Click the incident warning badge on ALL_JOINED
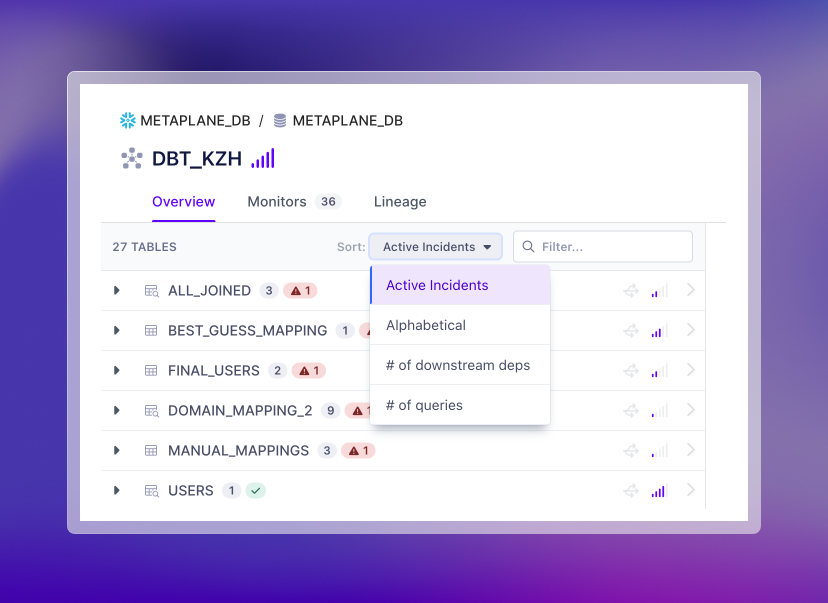828x603 pixels. [x=300, y=290]
